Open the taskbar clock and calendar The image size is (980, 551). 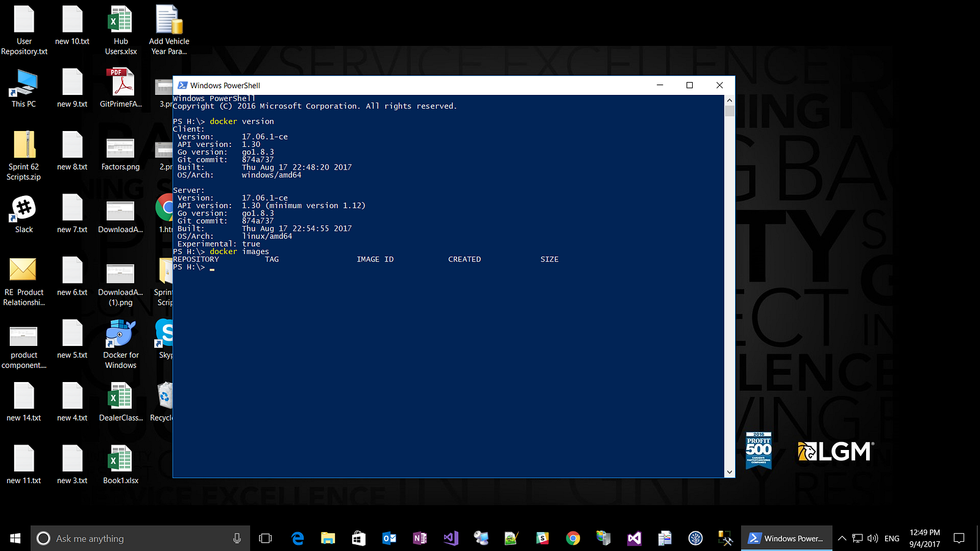click(924, 538)
